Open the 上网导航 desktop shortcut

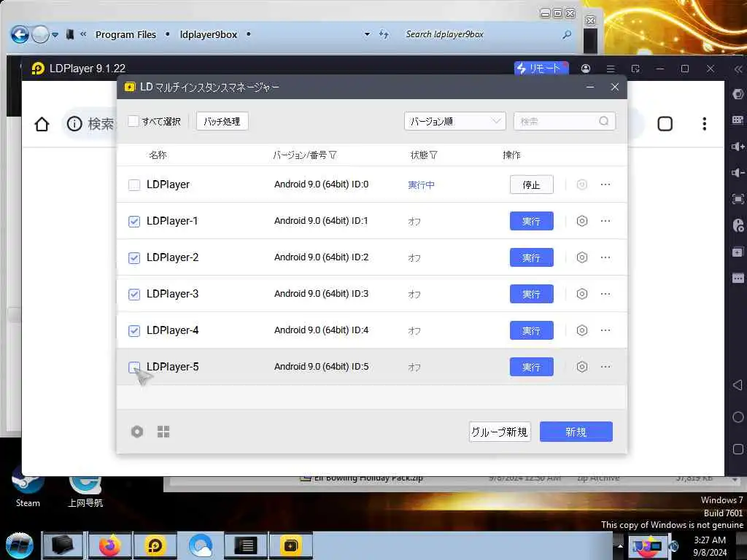point(85,489)
